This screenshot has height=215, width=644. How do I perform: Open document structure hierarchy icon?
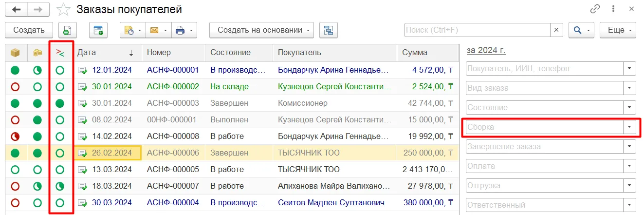click(x=329, y=30)
